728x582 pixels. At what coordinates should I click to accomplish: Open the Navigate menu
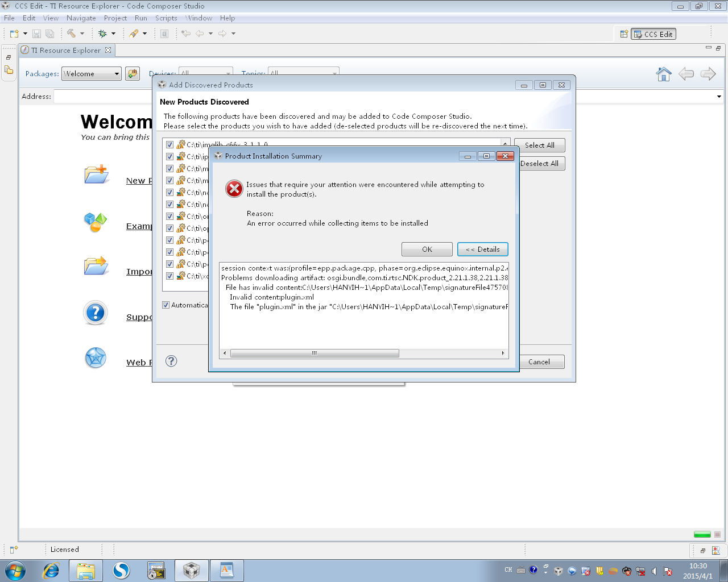click(x=81, y=18)
